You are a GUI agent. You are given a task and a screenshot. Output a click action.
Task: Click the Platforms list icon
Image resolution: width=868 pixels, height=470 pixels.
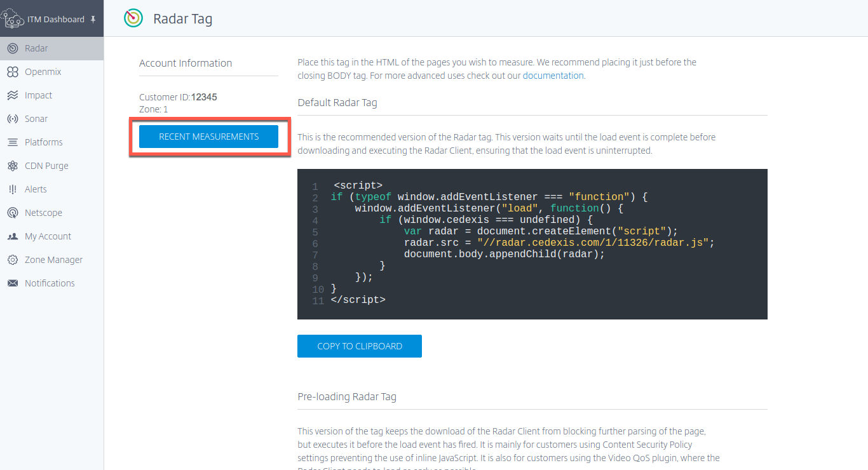coord(13,142)
